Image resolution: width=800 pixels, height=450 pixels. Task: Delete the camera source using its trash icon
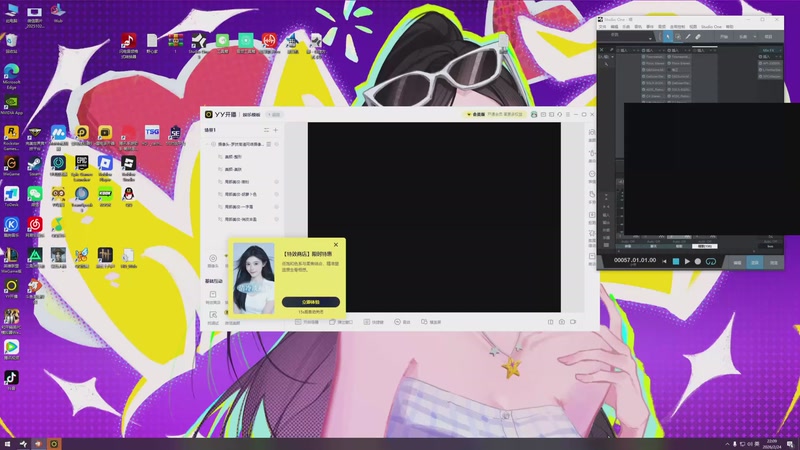click(x=269, y=144)
